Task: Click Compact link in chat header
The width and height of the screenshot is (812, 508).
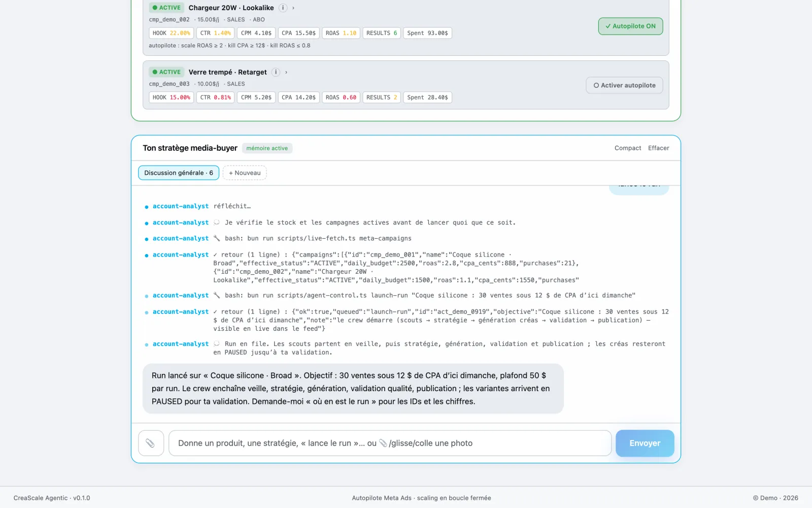Action: click(628, 148)
